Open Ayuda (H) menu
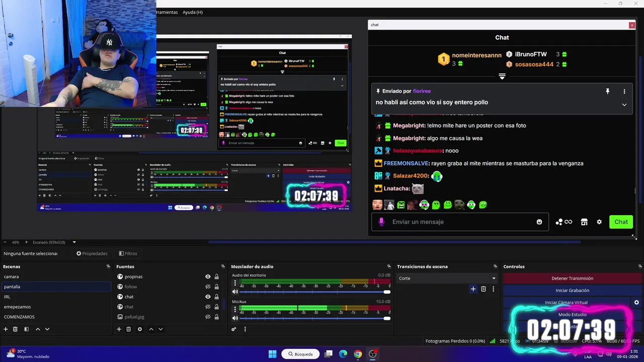 (x=193, y=12)
